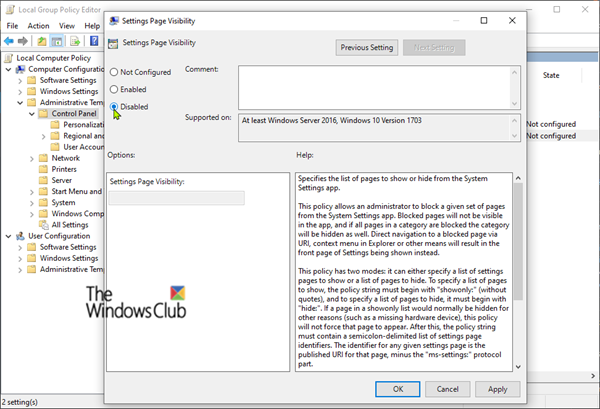Screen dimensions: 600x409
Task: Click the Help text vertical scrollbar thumb
Action: click(x=518, y=241)
